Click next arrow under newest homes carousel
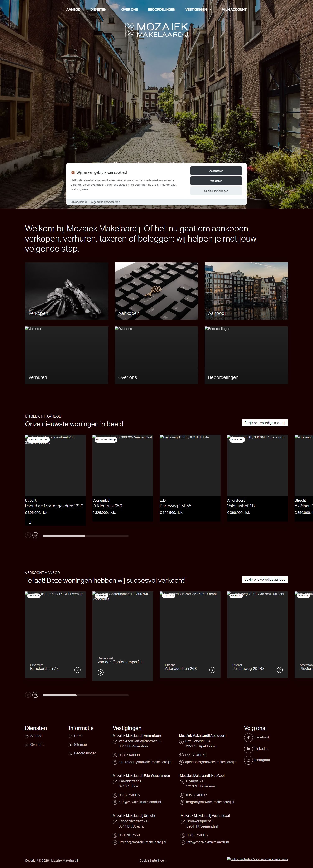The width and height of the screenshot is (313, 868). (35, 535)
